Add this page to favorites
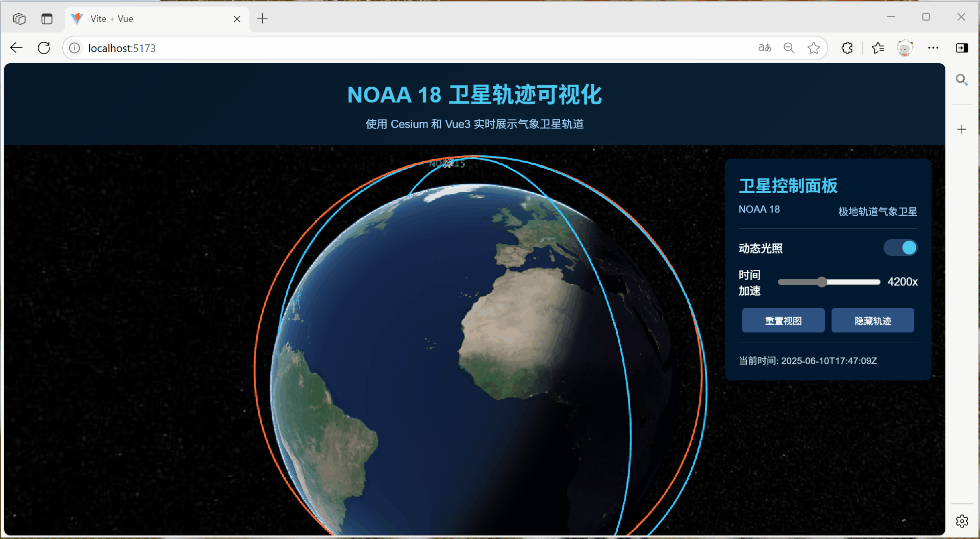980x539 pixels. coord(814,48)
